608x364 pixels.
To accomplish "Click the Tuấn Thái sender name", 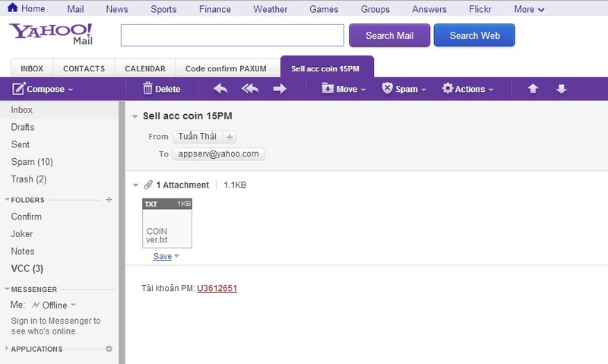I will 198,137.
